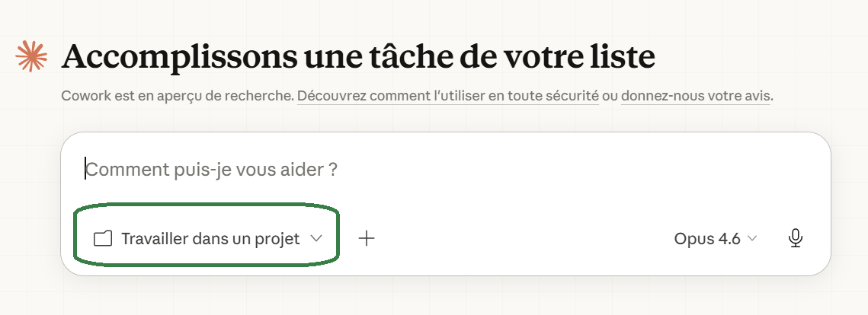The height and width of the screenshot is (315, 868).
Task: Focus the Comment puis-je vous aider field
Action: 446,169
